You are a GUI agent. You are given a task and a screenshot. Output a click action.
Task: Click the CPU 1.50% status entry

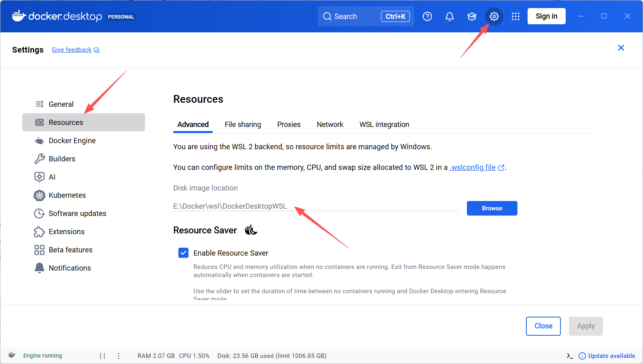[194, 356]
